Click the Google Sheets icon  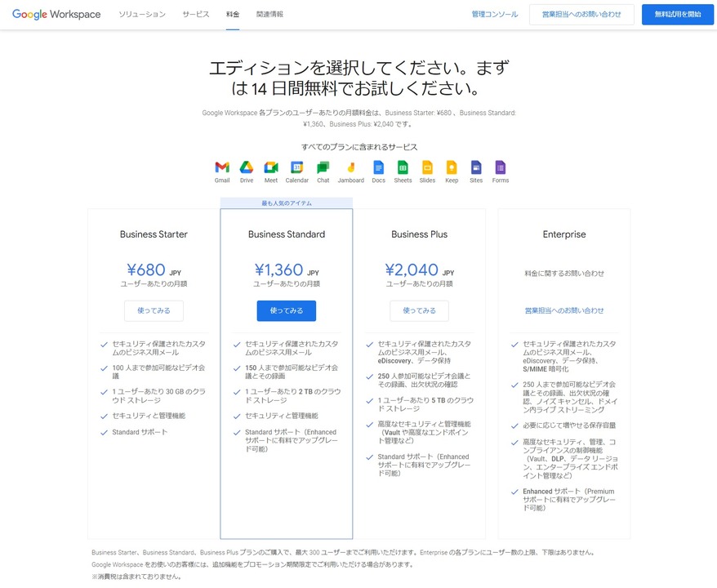[403, 167]
